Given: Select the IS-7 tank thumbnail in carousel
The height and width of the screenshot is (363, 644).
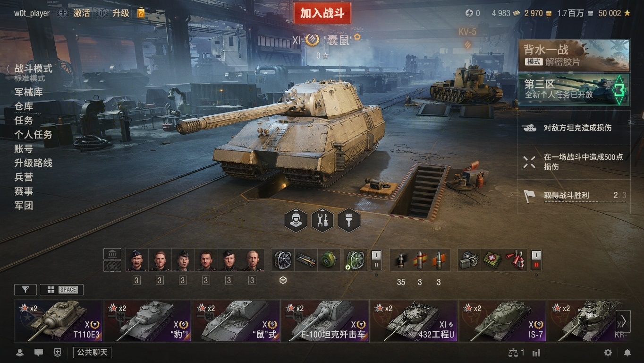Looking at the screenshot, I should point(502,320).
